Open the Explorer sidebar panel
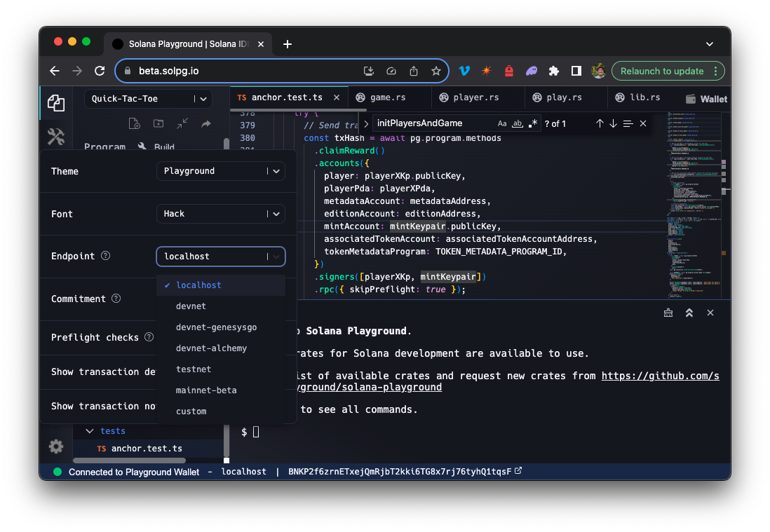This screenshot has height=532, width=770. tap(56, 103)
